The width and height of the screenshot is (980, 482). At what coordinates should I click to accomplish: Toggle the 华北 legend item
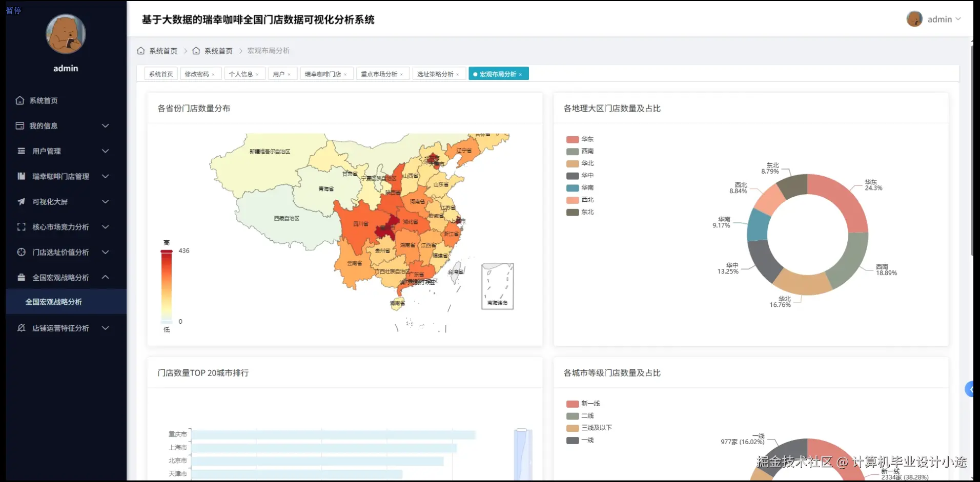click(x=580, y=163)
